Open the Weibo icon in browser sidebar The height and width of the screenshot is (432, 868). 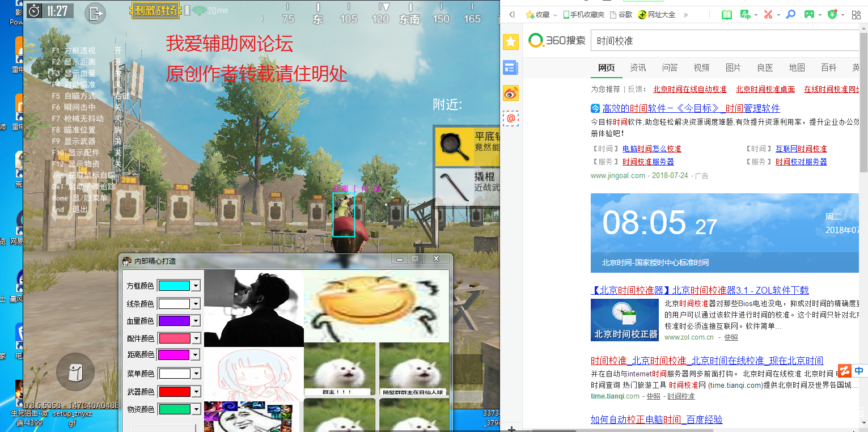tap(511, 94)
